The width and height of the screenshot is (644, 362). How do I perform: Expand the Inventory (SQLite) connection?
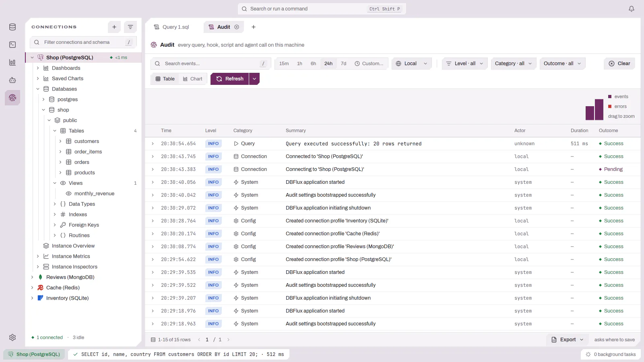(32, 298)
